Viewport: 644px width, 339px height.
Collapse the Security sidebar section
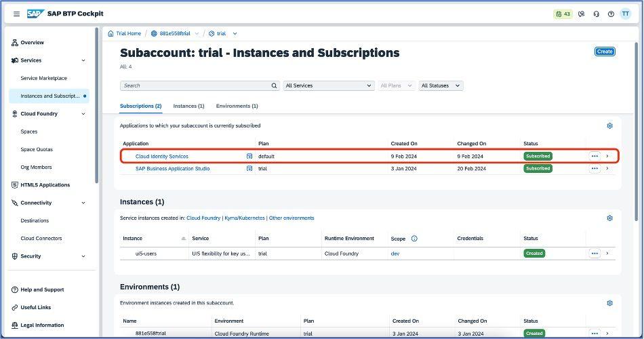point(83,256)
